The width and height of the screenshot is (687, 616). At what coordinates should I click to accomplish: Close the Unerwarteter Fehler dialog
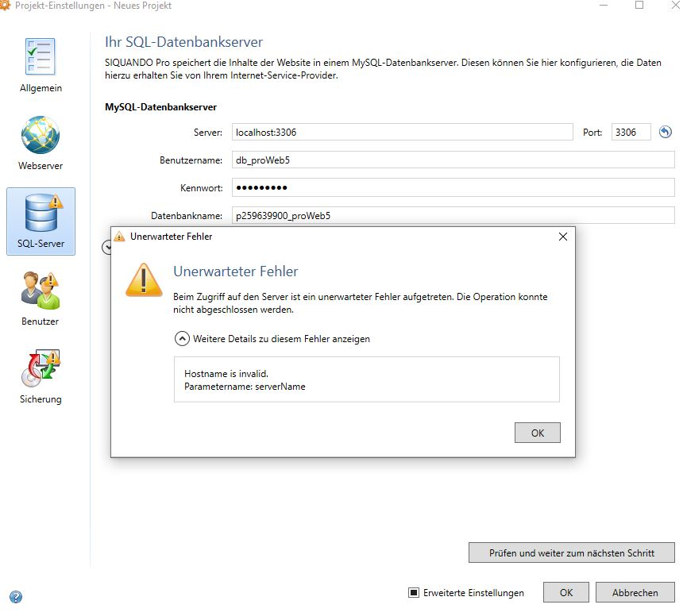[x=563, y=237]
